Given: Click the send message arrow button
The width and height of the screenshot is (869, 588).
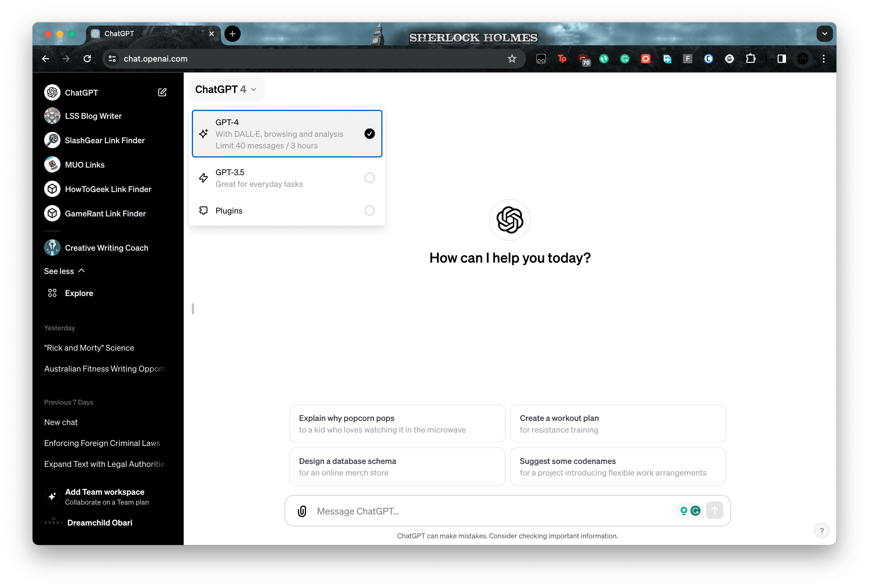Looking at the screenshot, I should point(715,510).
